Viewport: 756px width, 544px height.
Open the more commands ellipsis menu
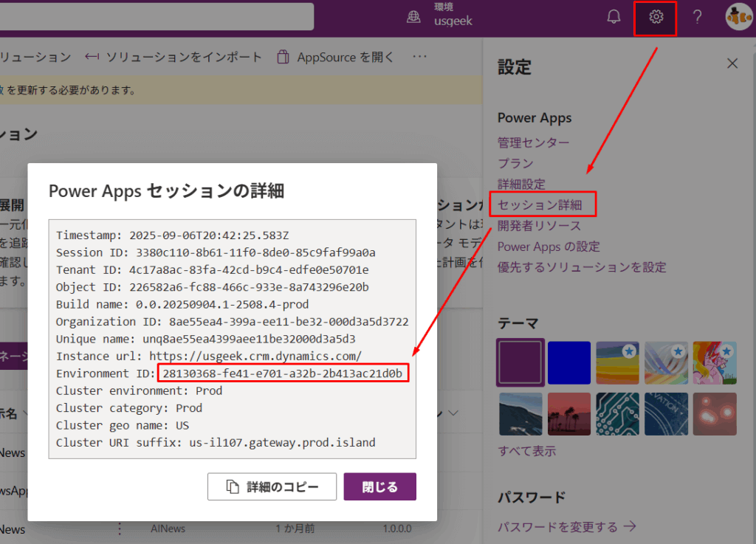[419, 57]
